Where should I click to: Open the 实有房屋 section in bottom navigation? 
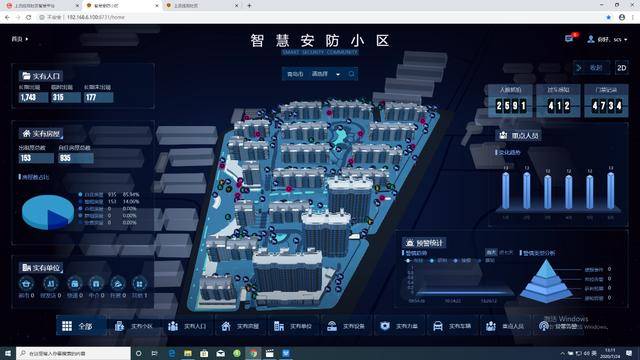pos(240,326)
